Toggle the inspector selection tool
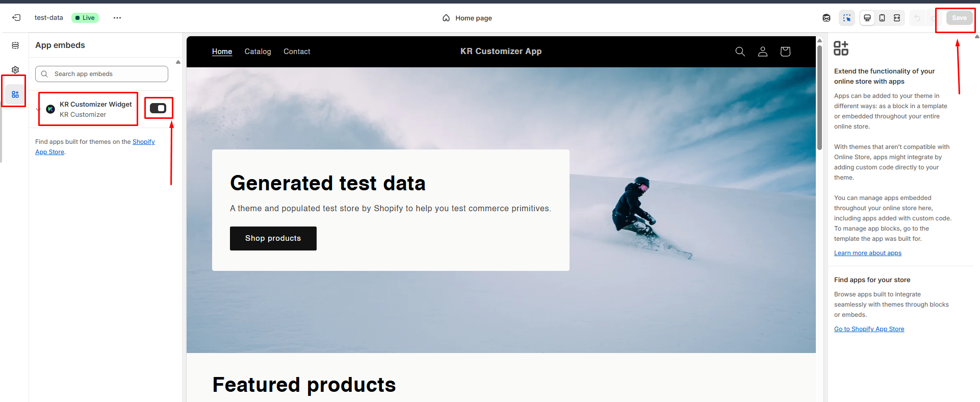Screen dimensions: 980x402 point(847,18)
